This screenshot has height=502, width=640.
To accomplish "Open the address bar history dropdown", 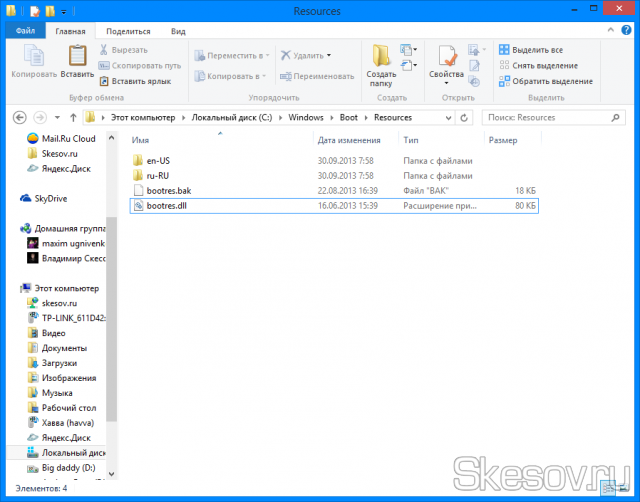I will click(453, 117).
